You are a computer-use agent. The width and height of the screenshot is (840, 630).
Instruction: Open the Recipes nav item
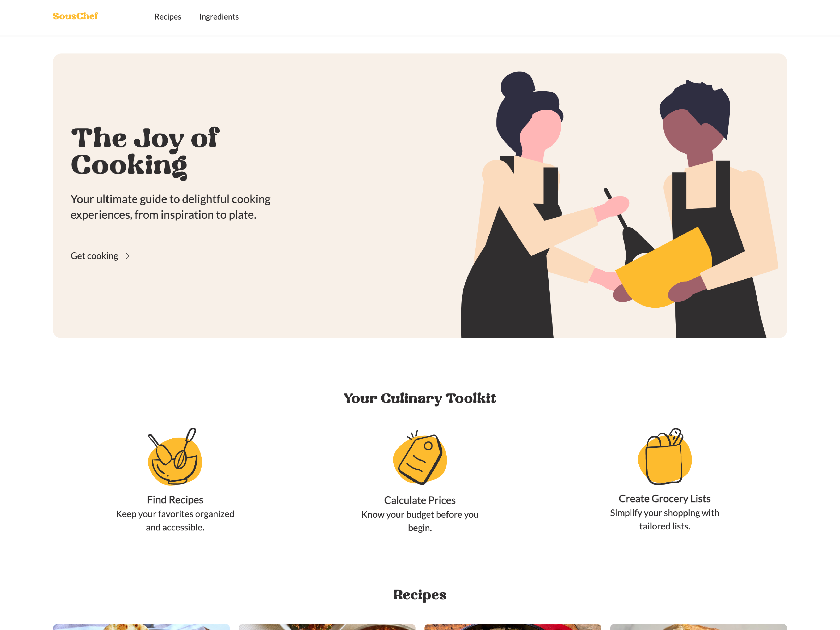[x=167, y=17]
